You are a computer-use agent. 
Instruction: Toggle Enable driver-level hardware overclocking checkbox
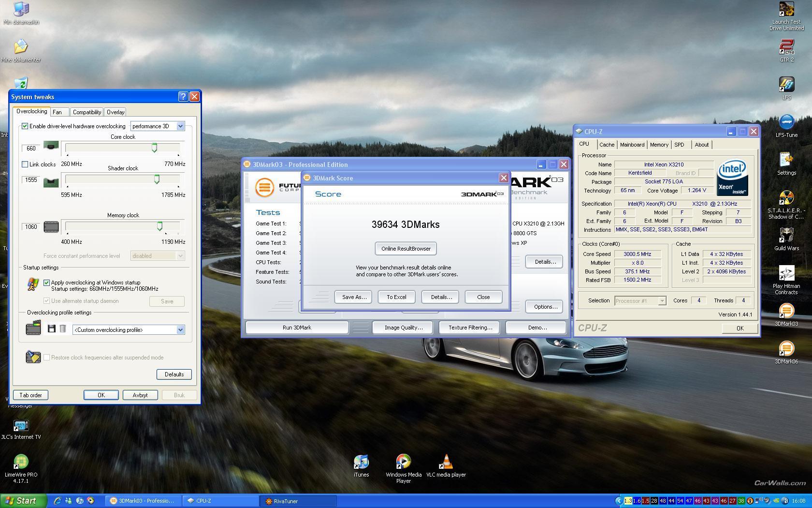coord(25,126)
